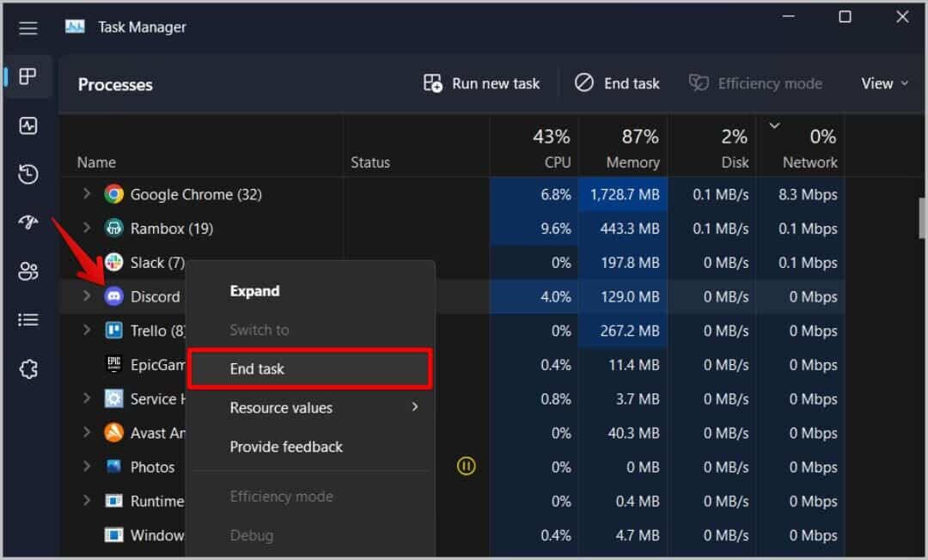Click the Task Manager app icon in title bar

click(x=75, y=27)
